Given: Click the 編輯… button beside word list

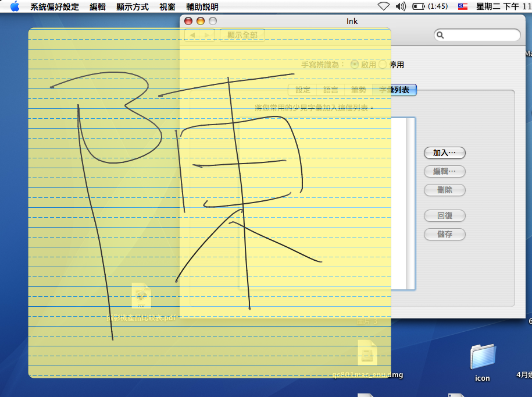Looking at the screenshot, I should (444, 172).
